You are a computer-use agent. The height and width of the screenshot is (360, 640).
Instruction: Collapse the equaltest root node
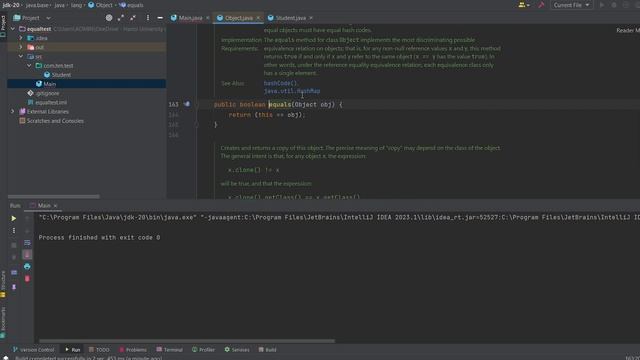13,29
